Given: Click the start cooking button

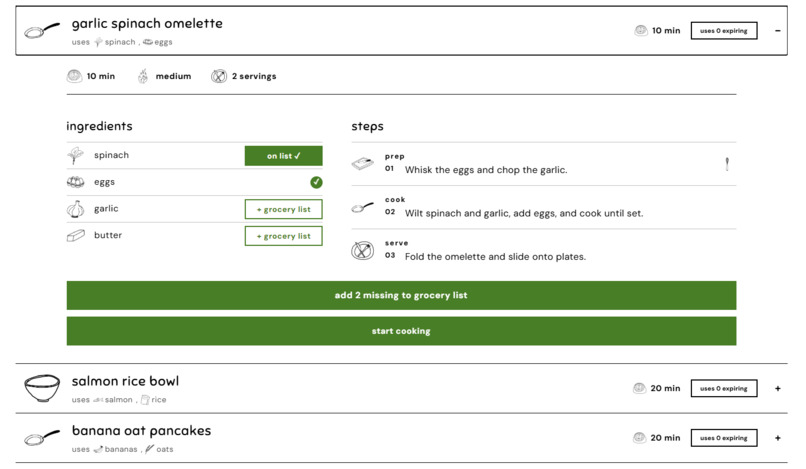Looking at the screenshot, I should coord(401,331).
